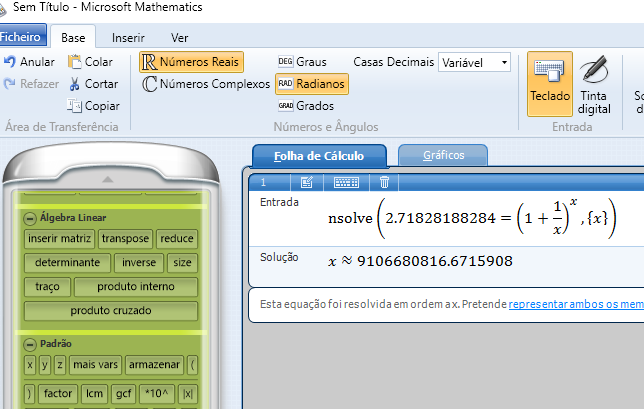This screenshot has height=409, width=644.
Task: Switch to the Inserir ribbon tab
Action: [x=128, y=38]
